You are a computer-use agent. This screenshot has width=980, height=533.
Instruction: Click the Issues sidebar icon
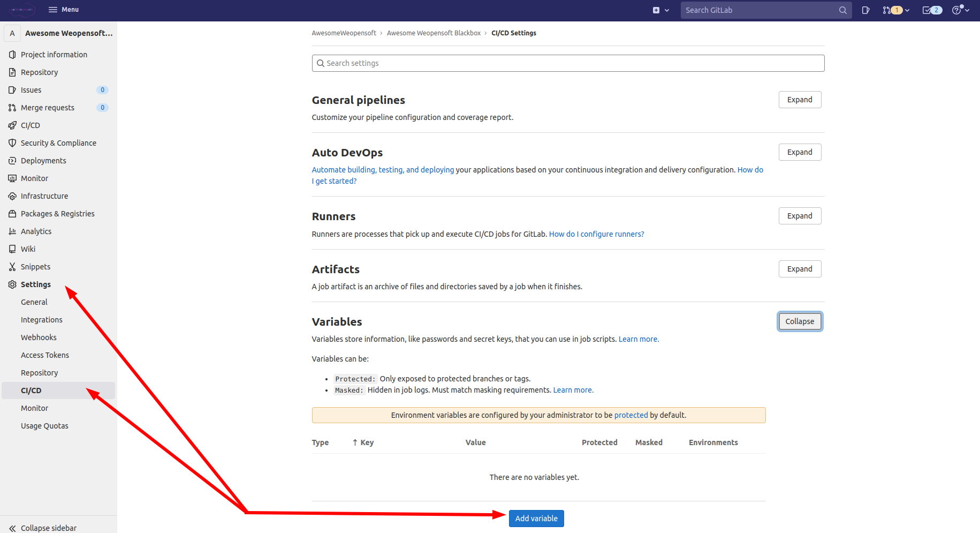click(12, 90)
